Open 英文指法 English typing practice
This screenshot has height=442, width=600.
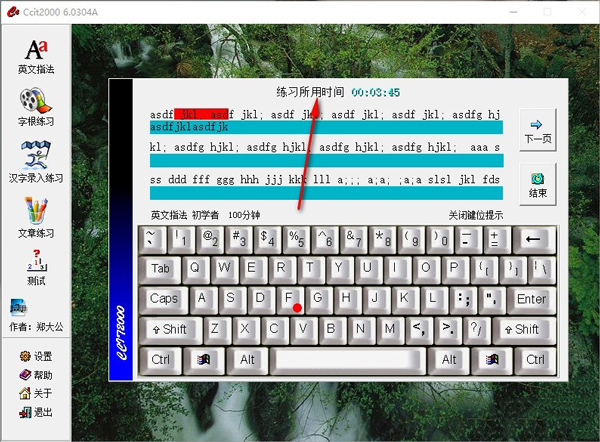[36, 57]
